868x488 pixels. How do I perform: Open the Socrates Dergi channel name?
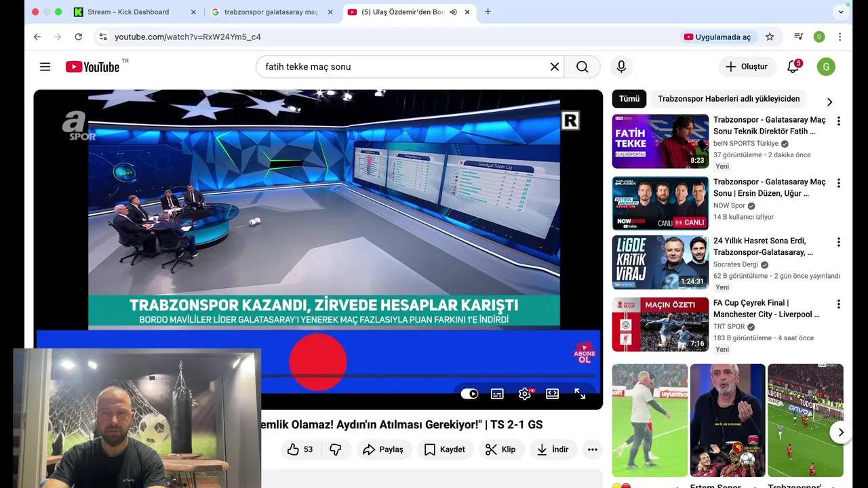[x=736, y=265]
